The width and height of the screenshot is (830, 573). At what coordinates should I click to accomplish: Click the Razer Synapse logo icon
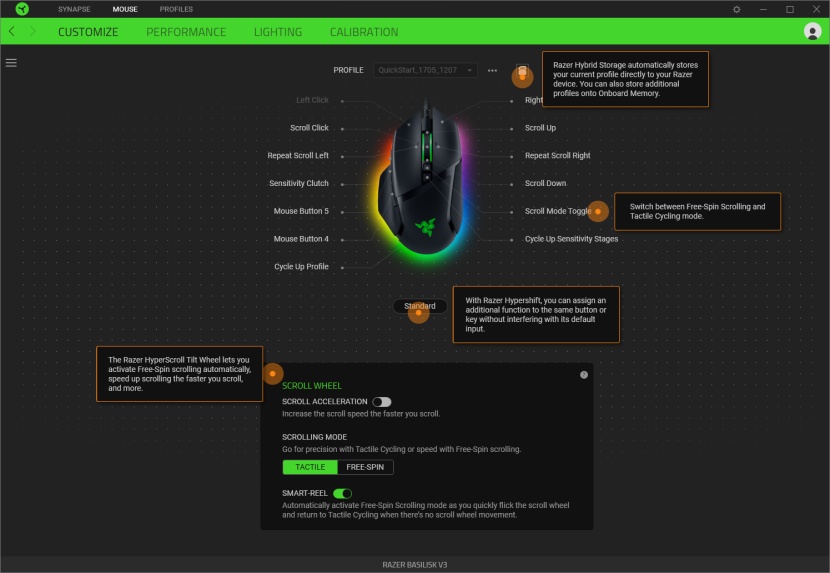(22, 9)
